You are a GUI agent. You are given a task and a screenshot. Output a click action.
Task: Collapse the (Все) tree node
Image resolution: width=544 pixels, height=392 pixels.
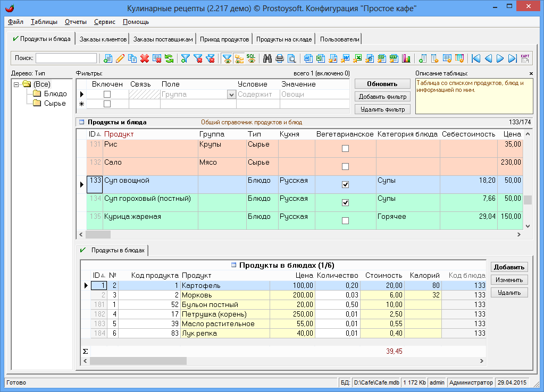click(16, 84)
